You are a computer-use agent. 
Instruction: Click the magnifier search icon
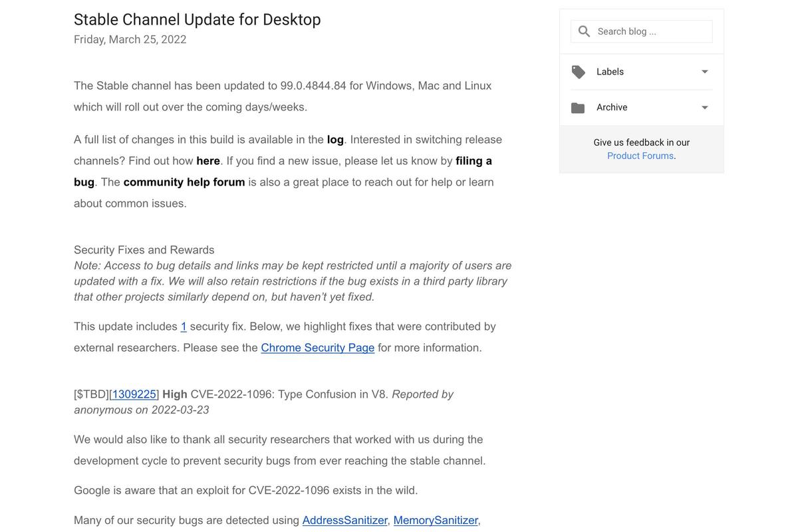click(584, 31)
